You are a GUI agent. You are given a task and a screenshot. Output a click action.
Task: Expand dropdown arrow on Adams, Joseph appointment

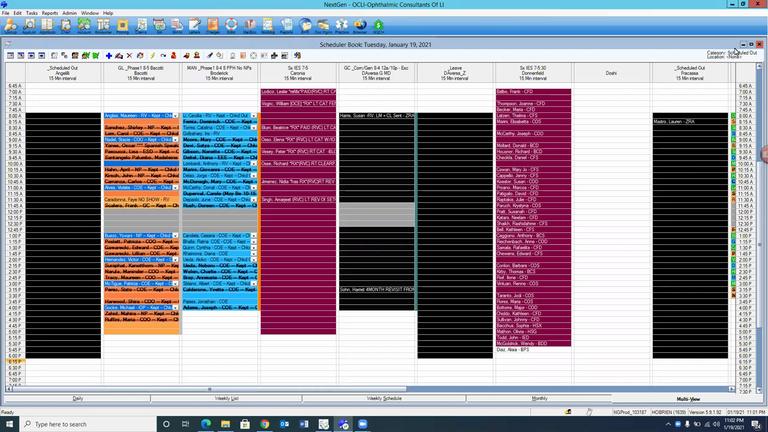(x=255, y=308)
